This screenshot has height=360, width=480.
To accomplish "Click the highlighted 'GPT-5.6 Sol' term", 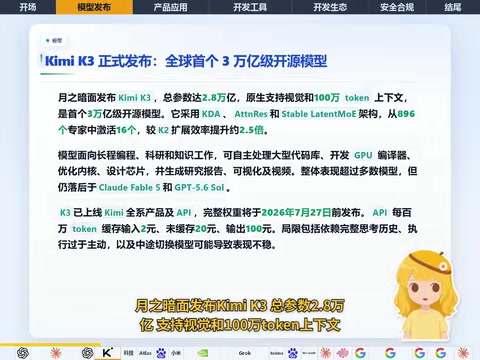I will [x=199, y=187].
